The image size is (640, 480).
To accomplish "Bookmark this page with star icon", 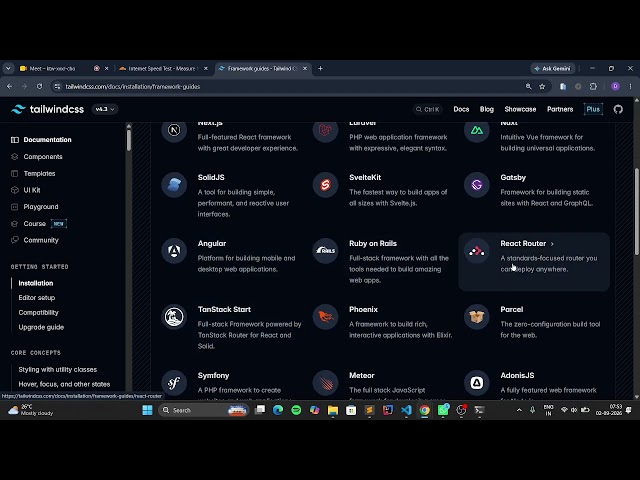I will pos(542,87).
